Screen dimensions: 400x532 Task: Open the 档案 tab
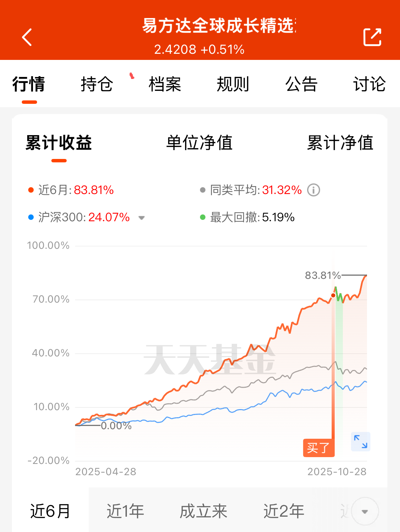pyautogui.click(x=165, y=84)
